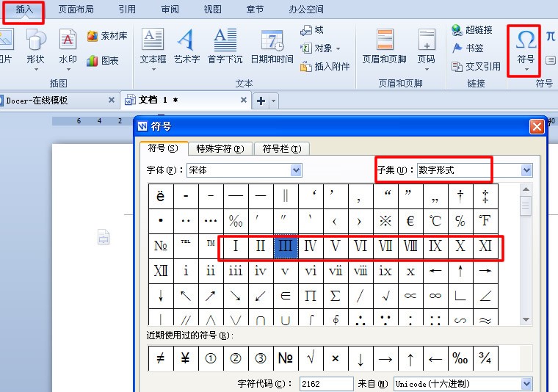Click the Ω 符号 symbol button

pyautogui.click(x=526, y=49)
